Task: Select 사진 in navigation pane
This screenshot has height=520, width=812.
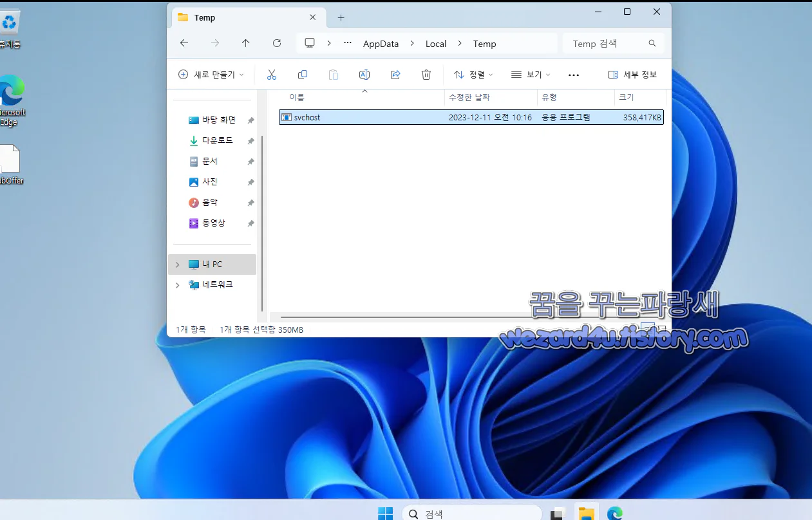Action: 210,182
